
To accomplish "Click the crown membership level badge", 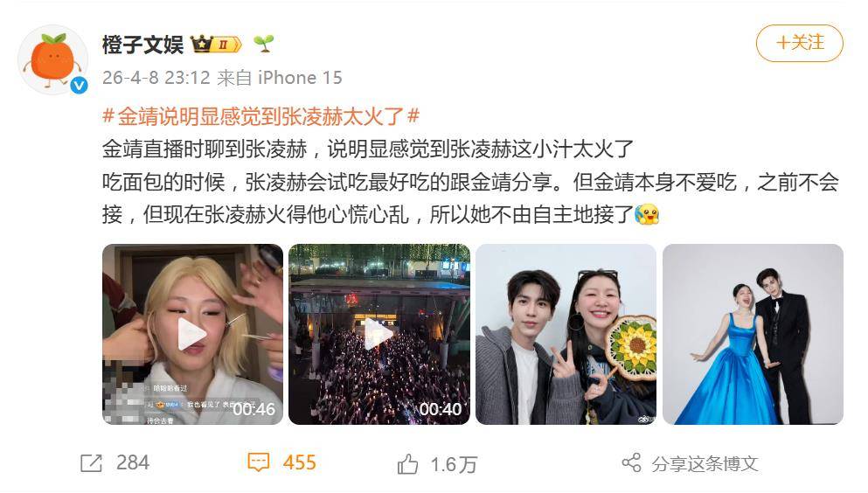I will [x=216, y=45].
